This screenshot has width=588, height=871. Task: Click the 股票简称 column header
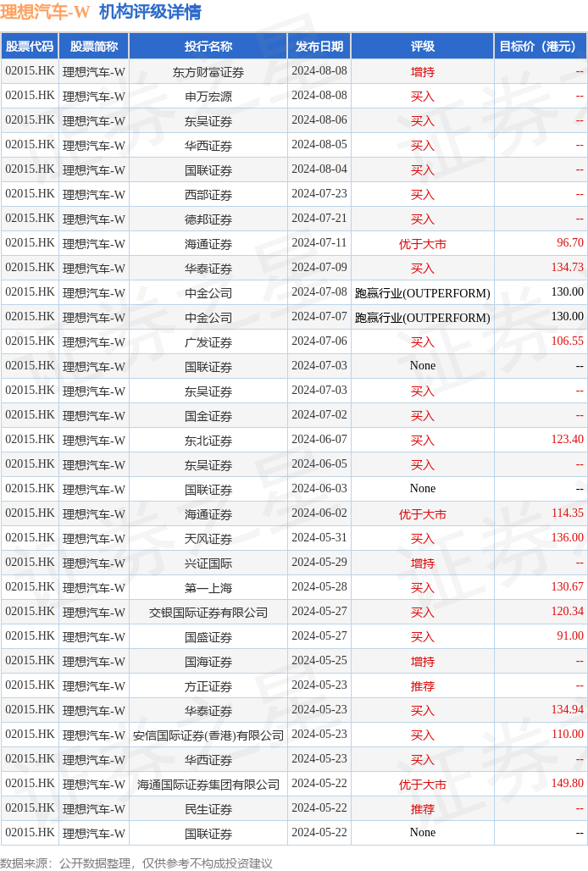coord(94,47)
